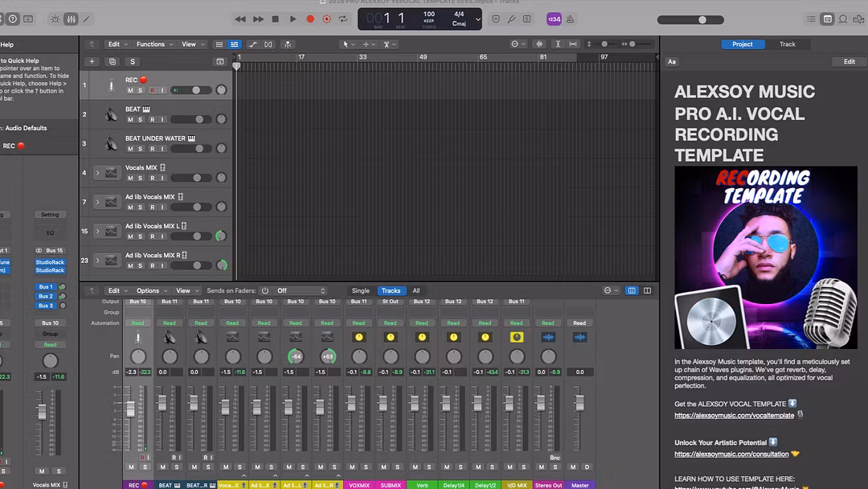Toggle the Cycle loop button

[343, 19]
